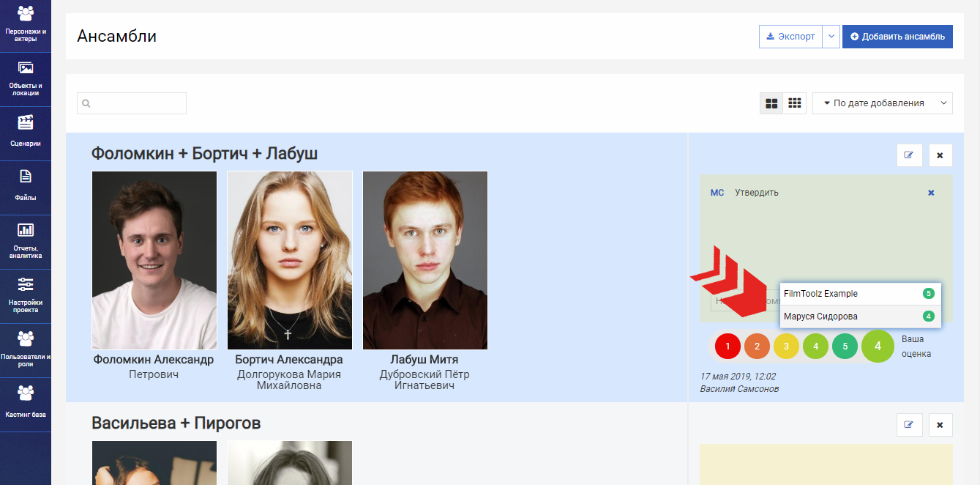Image resolution: width=980 pixels, height=485 pixels.
Task: Open Лабуш Митя photo
Action: coord(425,260)
